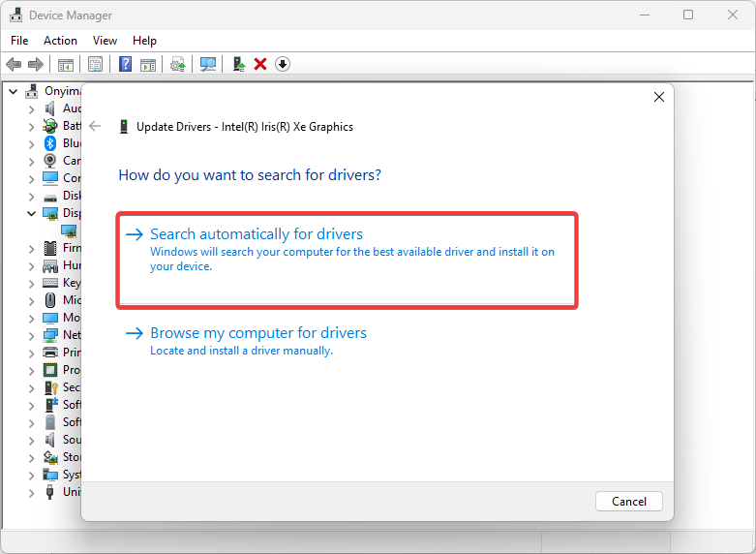The height and width of the screenshot is (554, 756).
Task: Select the webcam icon next to 'Car'
Action: 50,161
